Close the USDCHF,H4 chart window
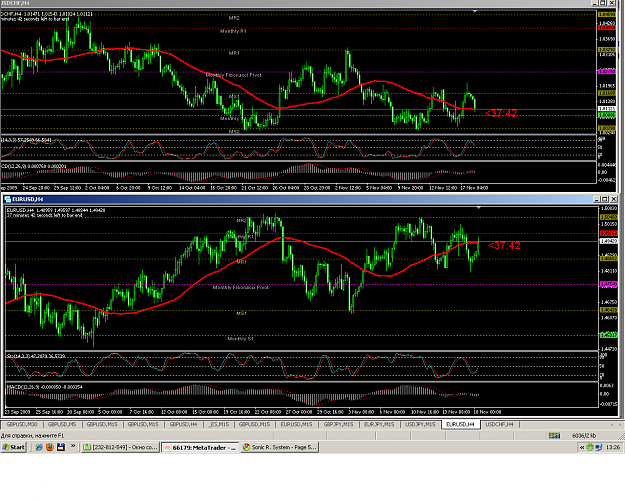The height and width of the screenshot is (500, 625). (611, 3)
